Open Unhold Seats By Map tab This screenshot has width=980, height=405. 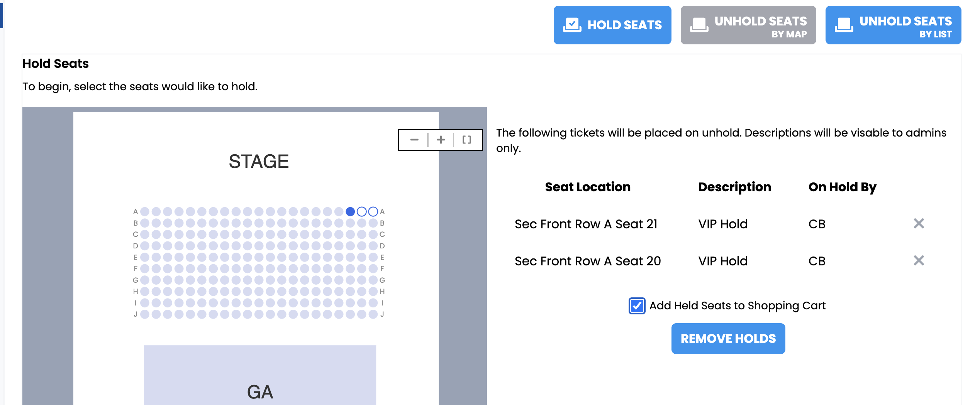pyautogui.click(x=748, y=25)
